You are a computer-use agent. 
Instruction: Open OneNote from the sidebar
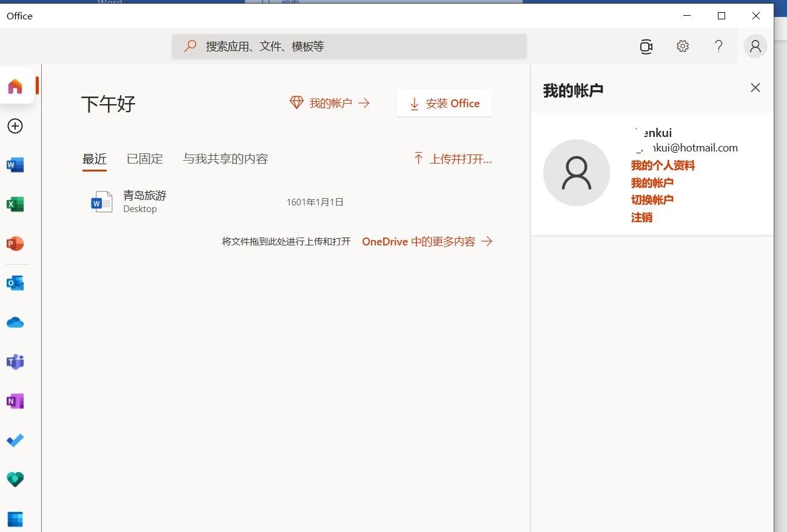15,401
